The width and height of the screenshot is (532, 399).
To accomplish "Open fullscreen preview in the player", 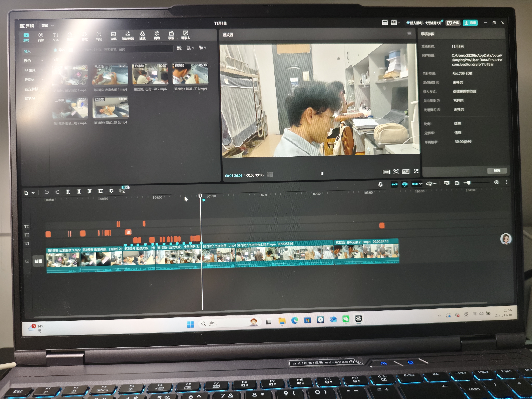I will point(416,171).
